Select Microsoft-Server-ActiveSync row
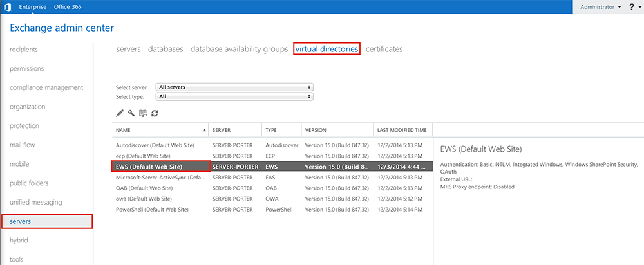The image size is (644, 265). (x=272, y=178)
